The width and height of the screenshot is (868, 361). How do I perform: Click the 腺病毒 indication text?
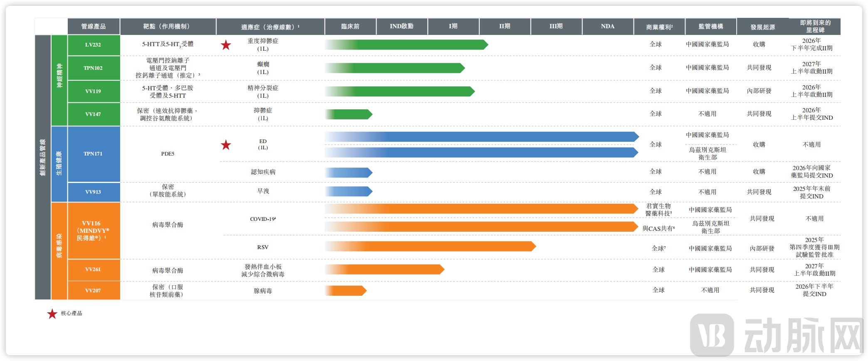coord(263,291)
